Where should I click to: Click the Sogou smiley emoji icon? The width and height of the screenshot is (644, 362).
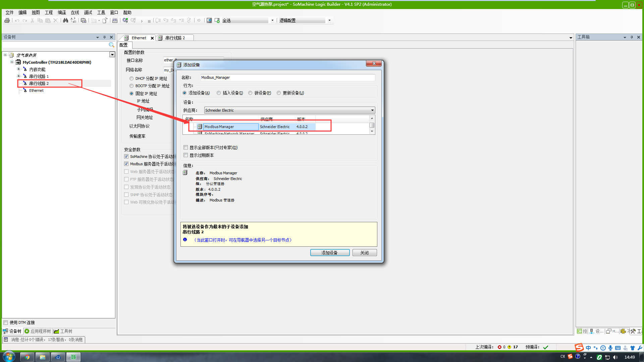click(x=603, y=348)
